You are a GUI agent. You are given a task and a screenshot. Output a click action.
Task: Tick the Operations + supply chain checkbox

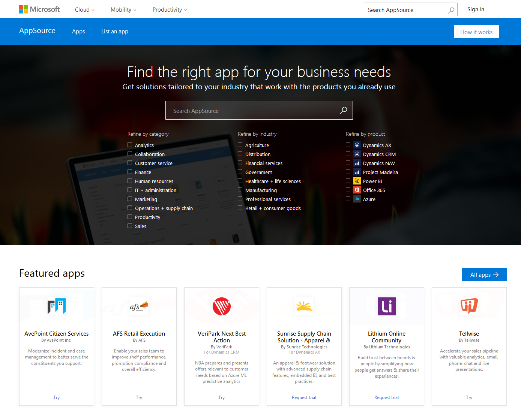(x=130, y=208)
